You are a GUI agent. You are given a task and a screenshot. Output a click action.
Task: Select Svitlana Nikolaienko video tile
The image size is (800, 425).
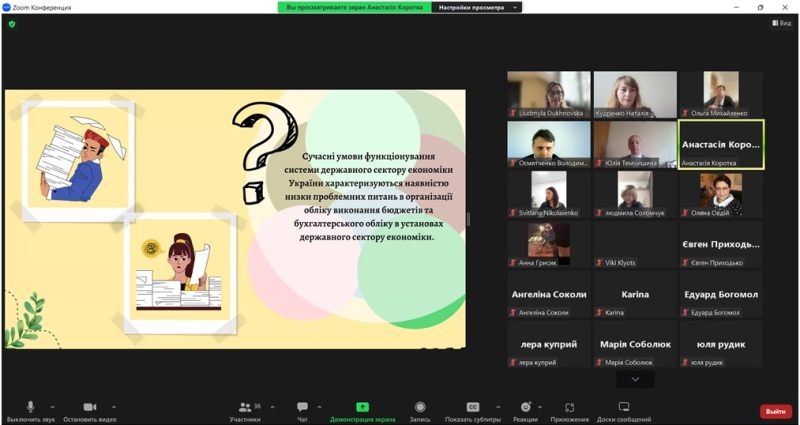549,194
